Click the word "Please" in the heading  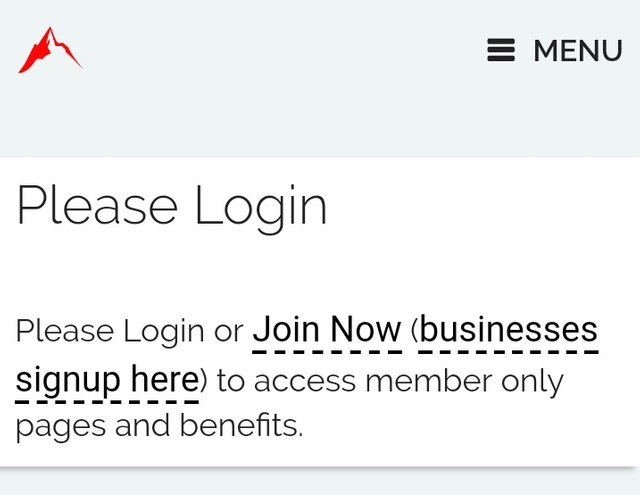pos(97,206)
